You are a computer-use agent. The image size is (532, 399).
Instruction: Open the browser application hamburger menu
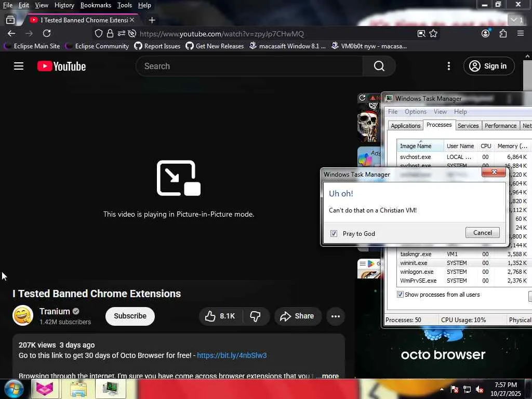[x=521, y=33]
